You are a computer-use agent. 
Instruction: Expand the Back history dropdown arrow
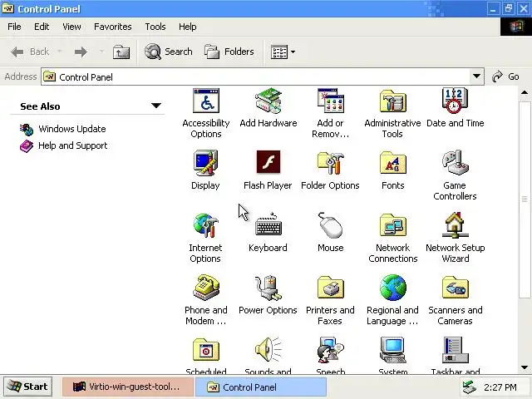pyautogui.click(x=59, y=52)
